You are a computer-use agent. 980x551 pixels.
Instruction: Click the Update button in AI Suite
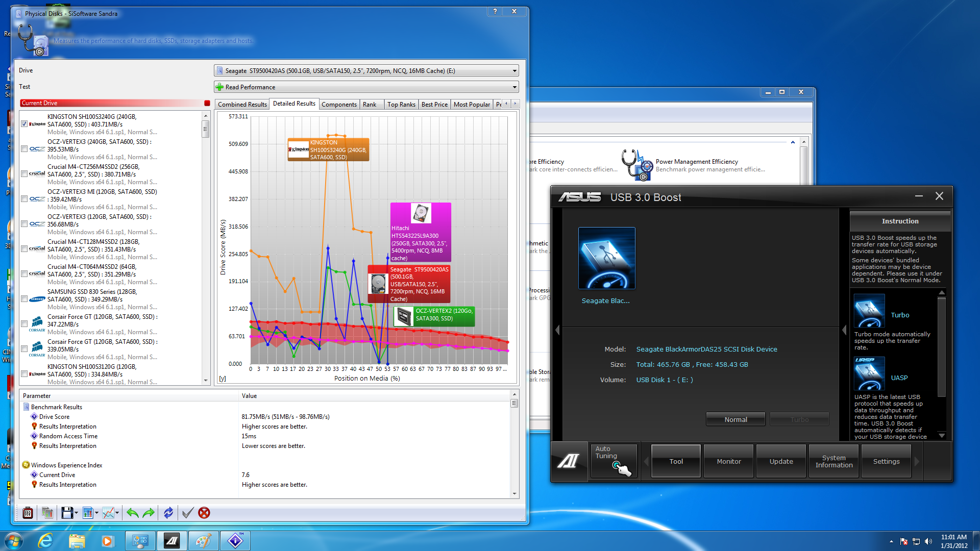(x=781, y=461)
